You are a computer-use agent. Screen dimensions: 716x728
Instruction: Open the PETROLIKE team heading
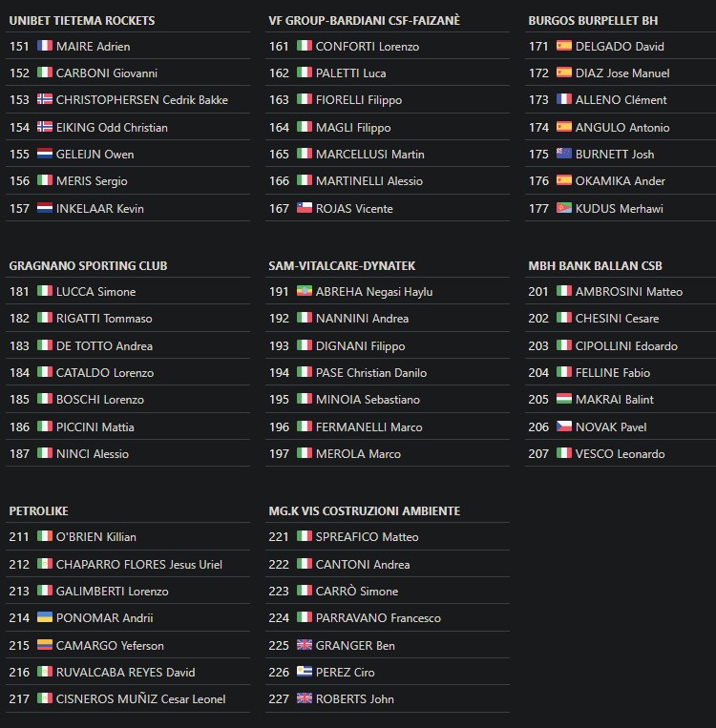[x=38, y=510]
